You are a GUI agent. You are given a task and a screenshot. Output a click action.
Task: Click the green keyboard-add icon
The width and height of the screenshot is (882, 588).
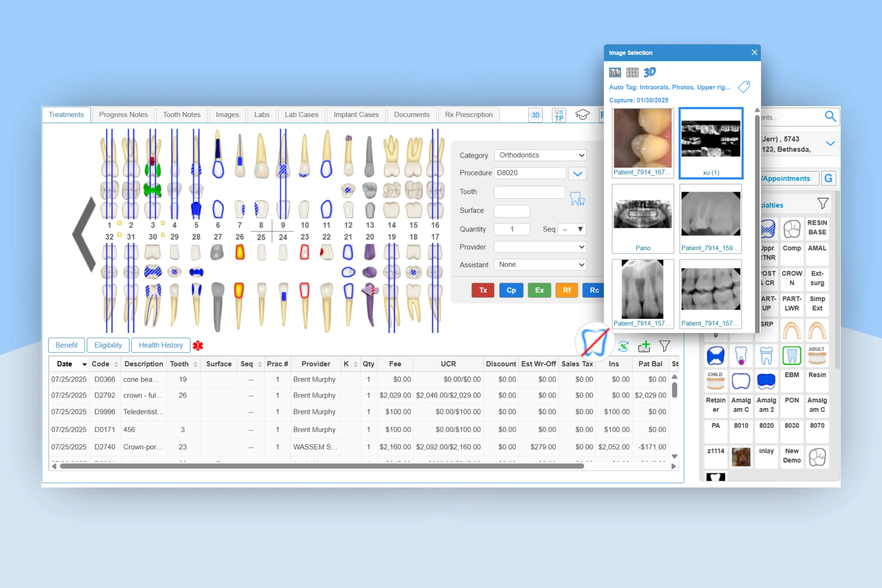point(644,347)
